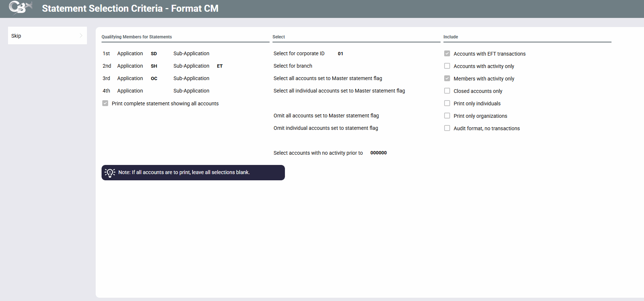Toggle Accounts with EFT transactions checkbox

(x=447, y=53)
